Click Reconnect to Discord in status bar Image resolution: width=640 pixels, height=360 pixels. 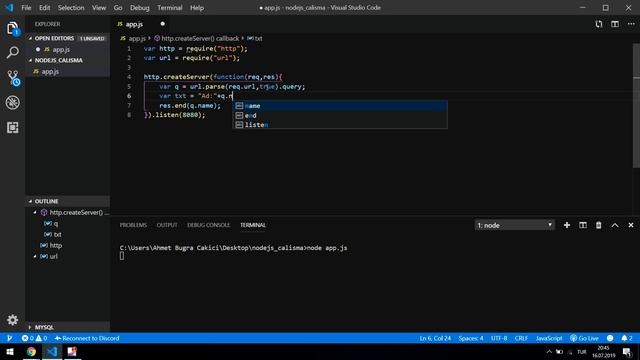coord(87,338)
